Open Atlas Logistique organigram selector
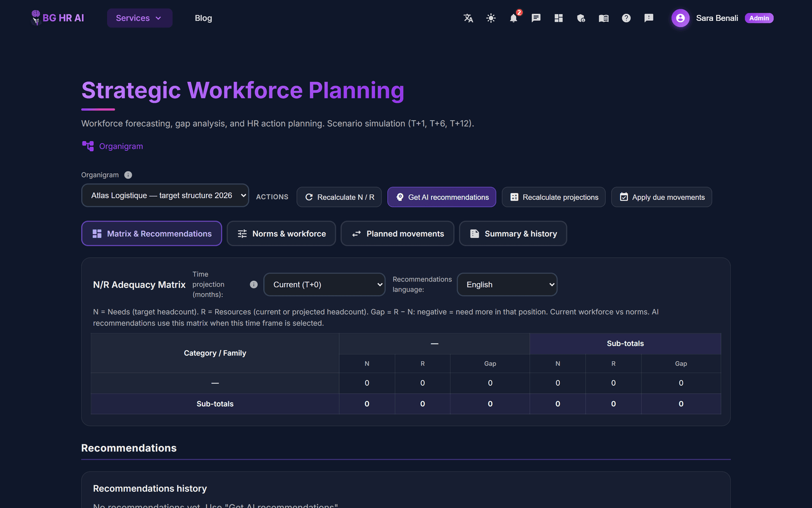Screen dimensions: 812x508 165,196
